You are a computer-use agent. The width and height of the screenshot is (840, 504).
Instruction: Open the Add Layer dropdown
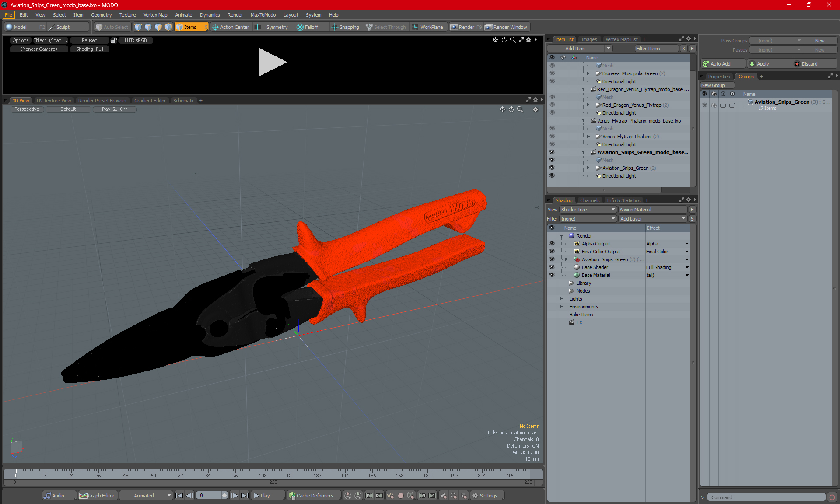(653, 219)
